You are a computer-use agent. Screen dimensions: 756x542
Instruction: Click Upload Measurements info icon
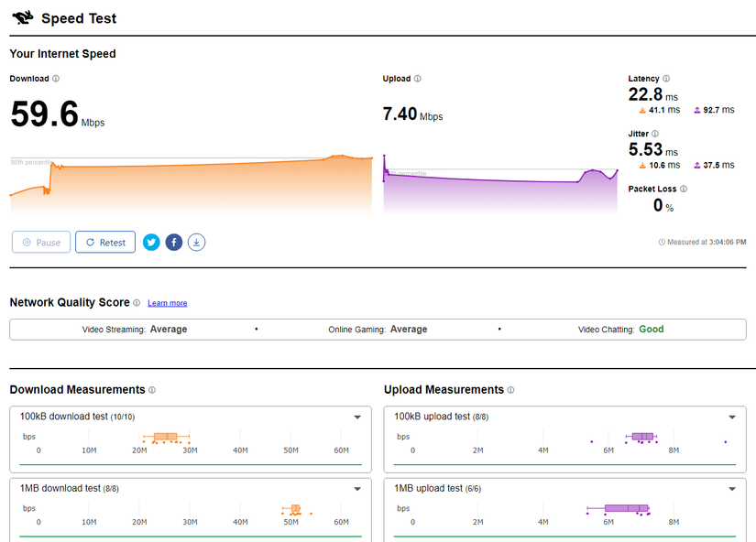click(510, 390)
